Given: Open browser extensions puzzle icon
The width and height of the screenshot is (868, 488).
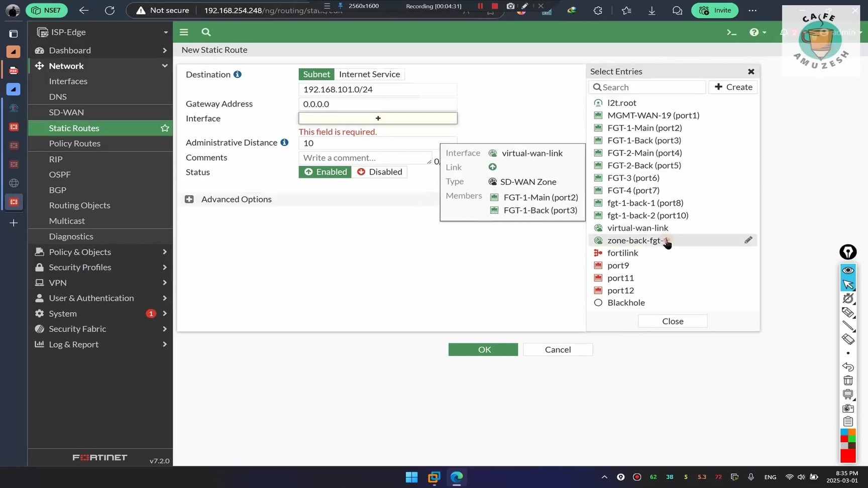Looking at the screenshot, I should pyautogui.click(x=598, y=11).
